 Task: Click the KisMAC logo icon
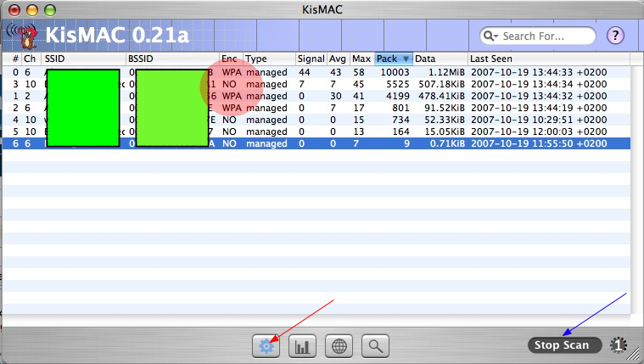23,36
